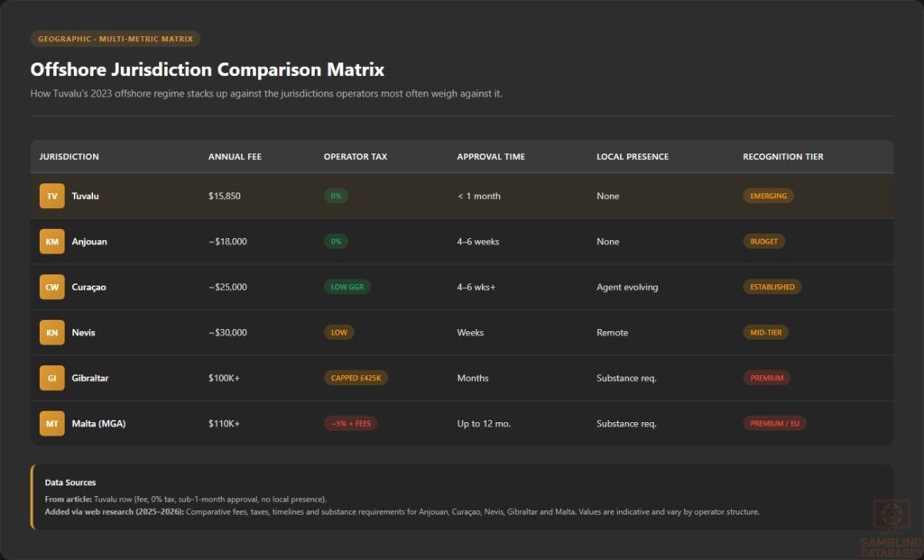Click the PREMIUM / EU tier badge

click(x=774, y=424)
